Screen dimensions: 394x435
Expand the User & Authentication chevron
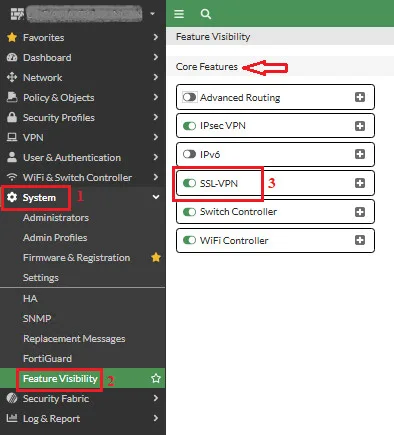[x=156, y=157]
